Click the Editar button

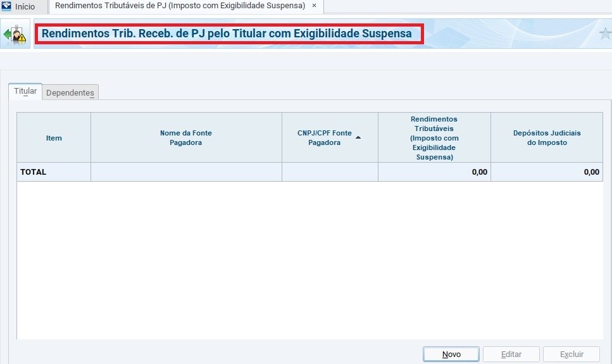pos(511,355)
